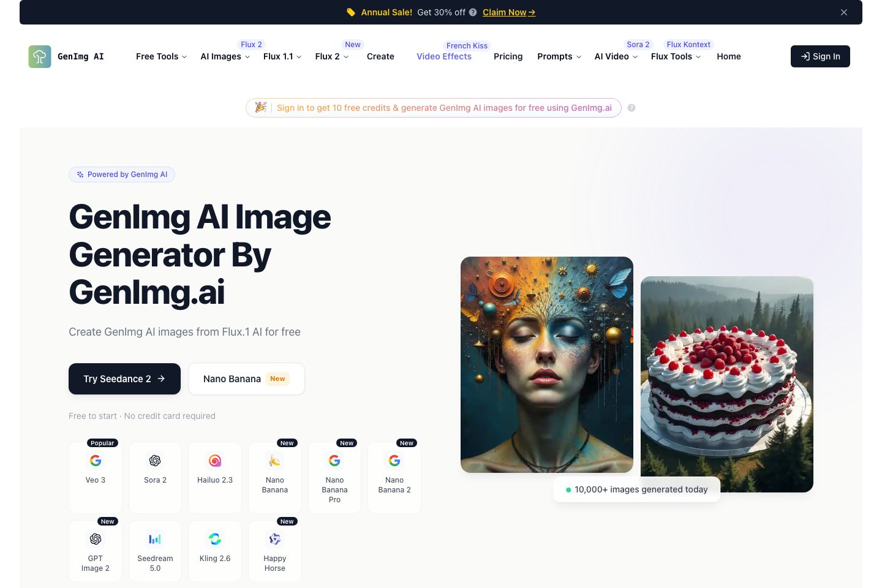Open the Flux 1.1 dropdown
The width and height of the screenshot is (882, 588).
coord(282,56)
